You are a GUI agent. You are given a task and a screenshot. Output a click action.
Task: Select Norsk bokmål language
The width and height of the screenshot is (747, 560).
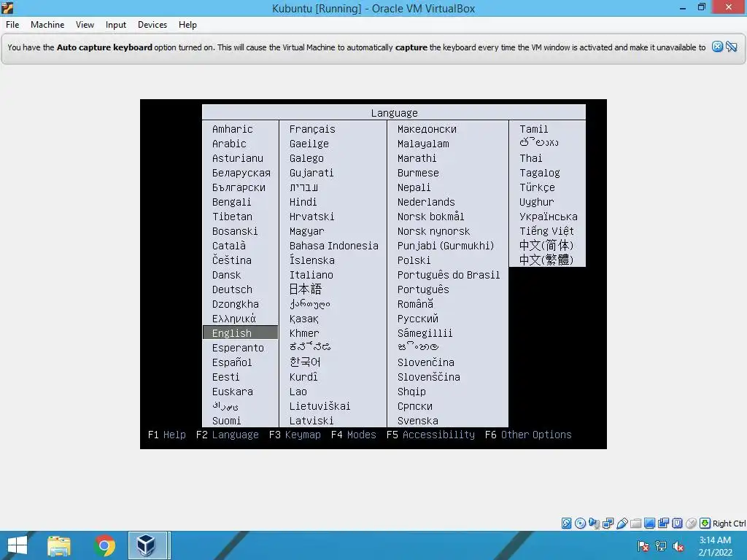[430, 217]
